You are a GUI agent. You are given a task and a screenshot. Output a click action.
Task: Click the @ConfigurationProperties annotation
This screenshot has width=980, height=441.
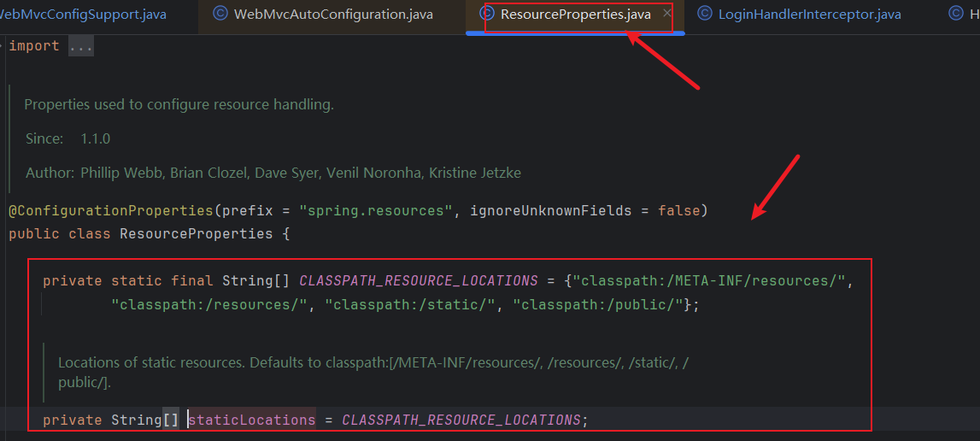(111, 211)
